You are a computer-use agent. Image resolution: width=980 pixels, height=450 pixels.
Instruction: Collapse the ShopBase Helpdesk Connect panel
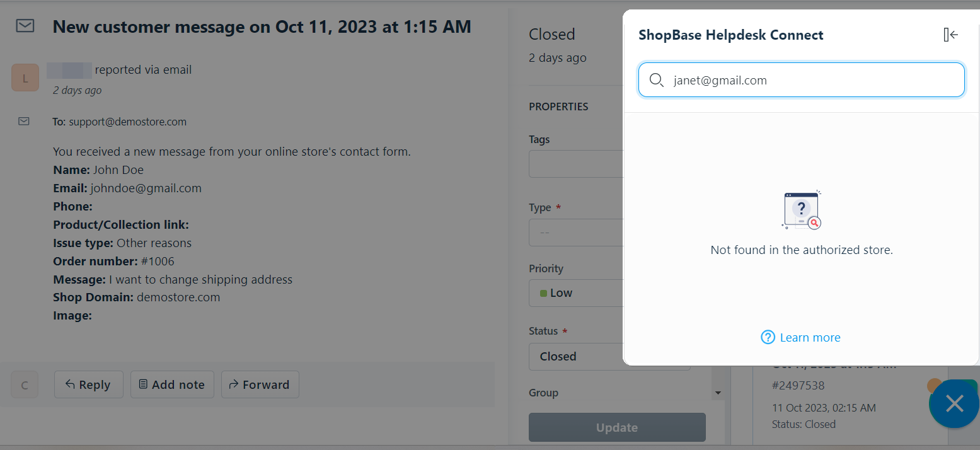click(950, 35)
